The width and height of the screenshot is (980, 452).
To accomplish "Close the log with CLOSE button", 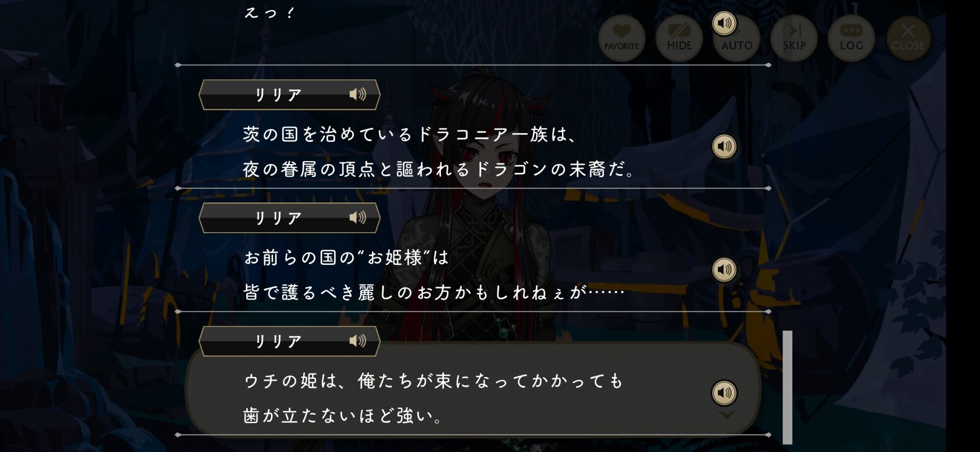I will (908, 38).
